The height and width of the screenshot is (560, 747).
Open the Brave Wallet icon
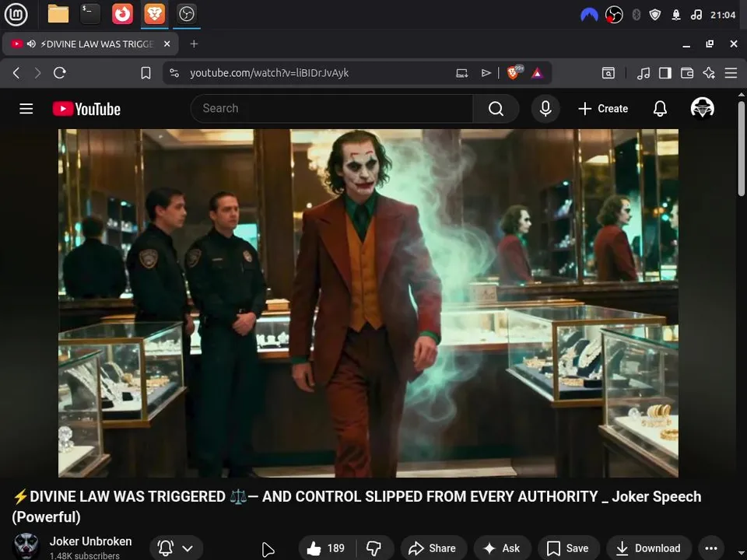coord(687,73)
